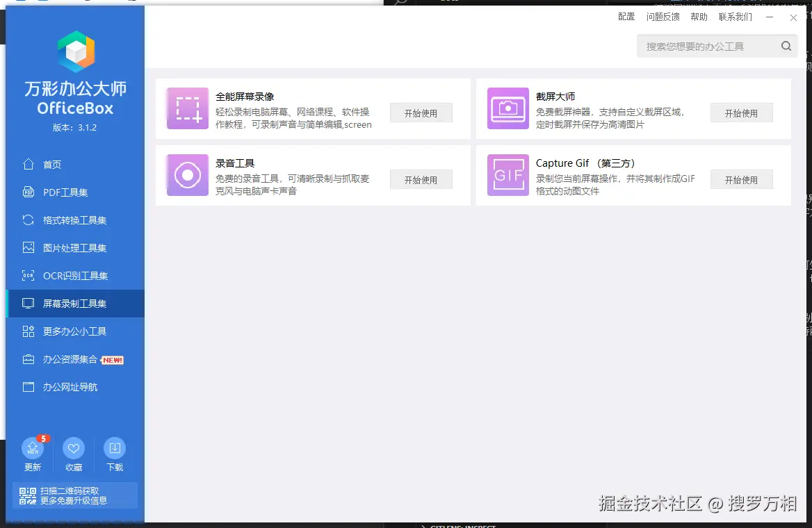Click the 录音工具 title text
The width and height of the screenshot is (812, 528).
[235, 163]
